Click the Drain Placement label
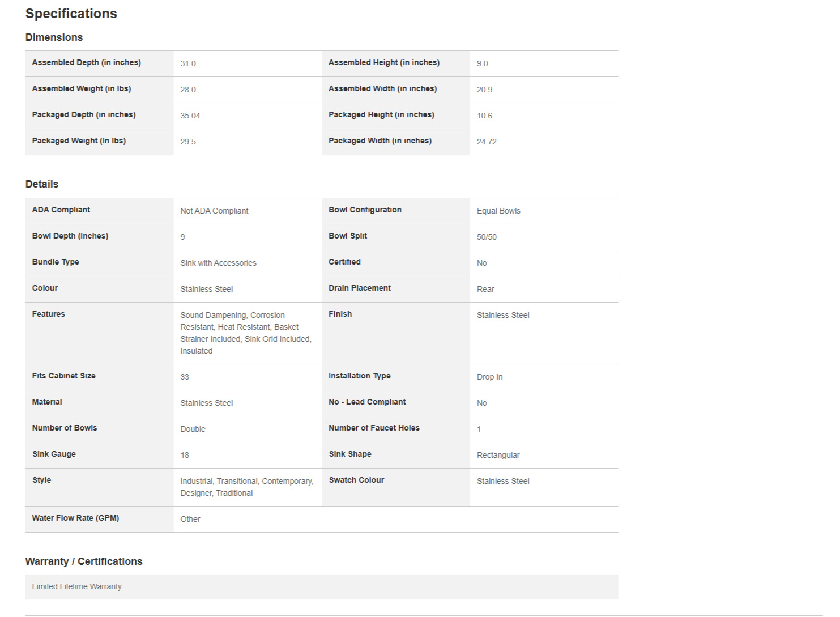 pos(360,288)
